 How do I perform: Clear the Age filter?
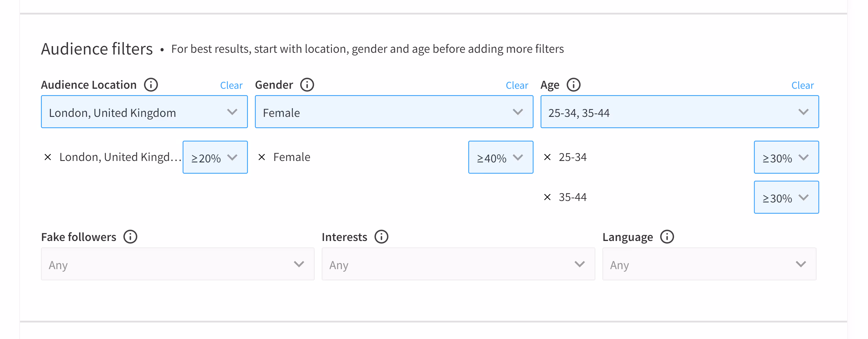click(802, 86)
